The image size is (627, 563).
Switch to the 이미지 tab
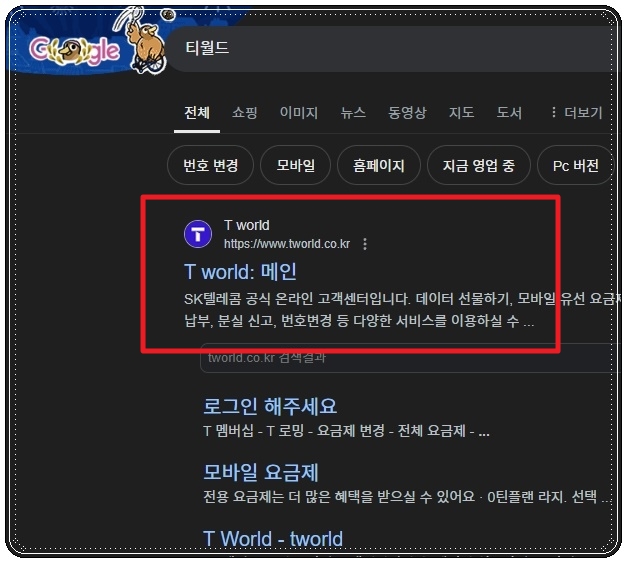click(x=299, y=113)
